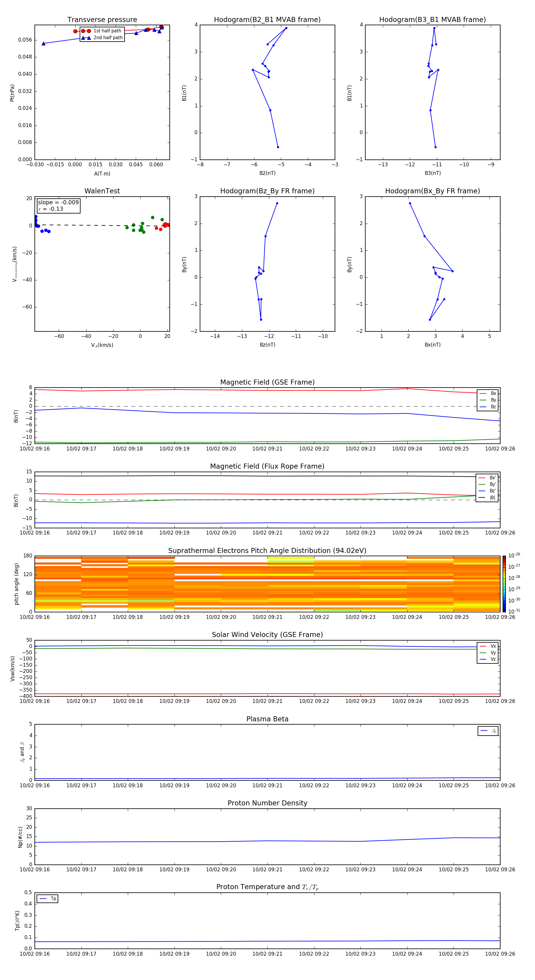
Task: Click the "V_remaining(km/s)" y-axis label
Action: click(15, 264)
